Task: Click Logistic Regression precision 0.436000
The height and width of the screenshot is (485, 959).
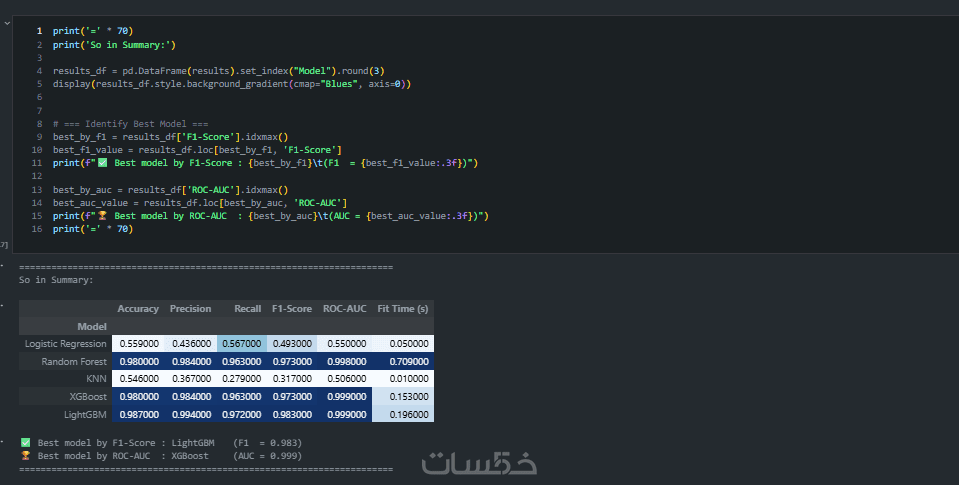Action: [191, 344]
